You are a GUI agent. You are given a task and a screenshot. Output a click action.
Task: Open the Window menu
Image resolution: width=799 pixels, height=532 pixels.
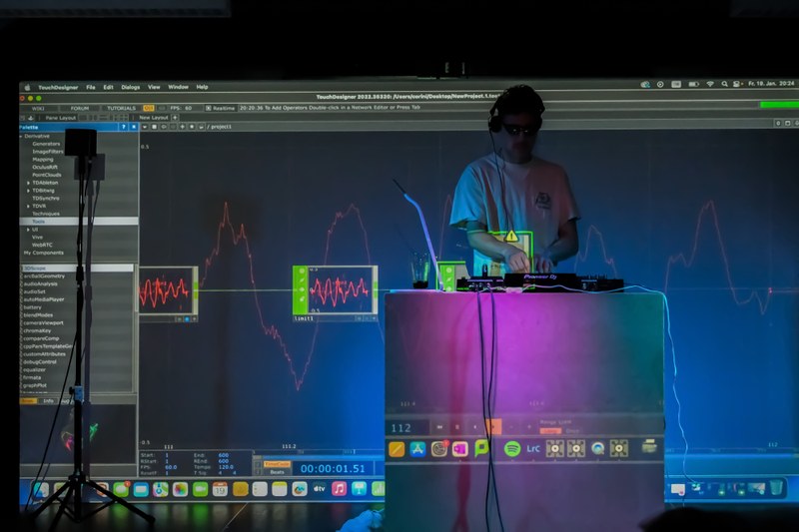[x=178, y=87]
